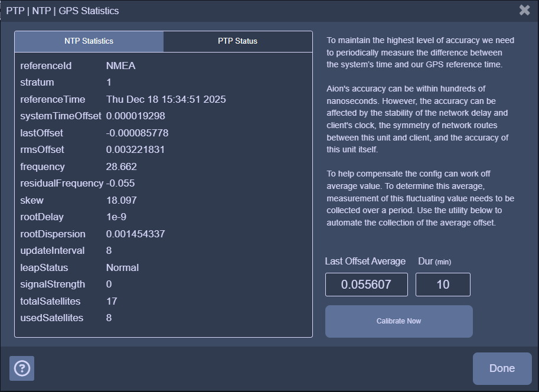The image size is (539, 392).
Task: Click the skew value 18.097
Action: 122,200
